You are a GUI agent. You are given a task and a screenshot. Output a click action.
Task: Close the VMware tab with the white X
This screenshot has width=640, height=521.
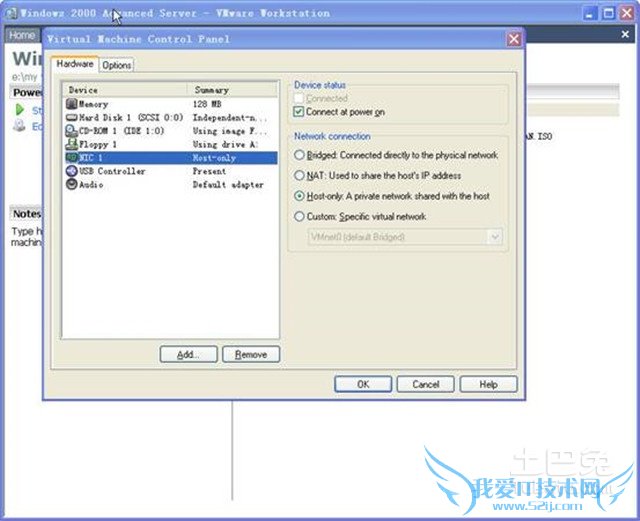625,34
